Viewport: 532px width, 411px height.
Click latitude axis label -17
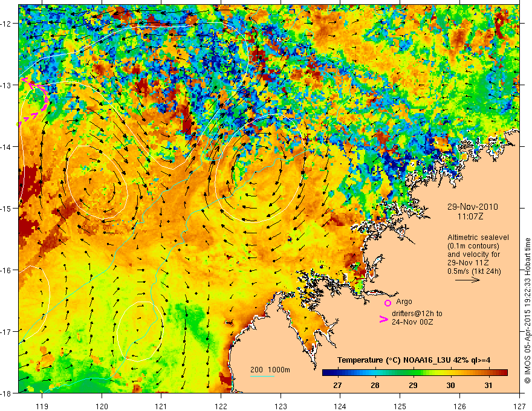[7, 331]
